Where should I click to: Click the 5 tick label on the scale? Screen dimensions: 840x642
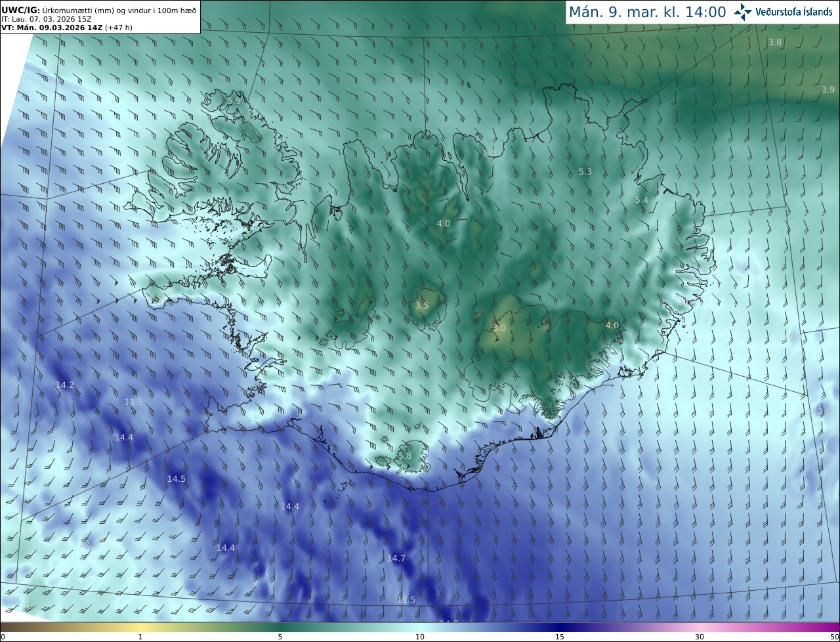click(x=280, y=637)
